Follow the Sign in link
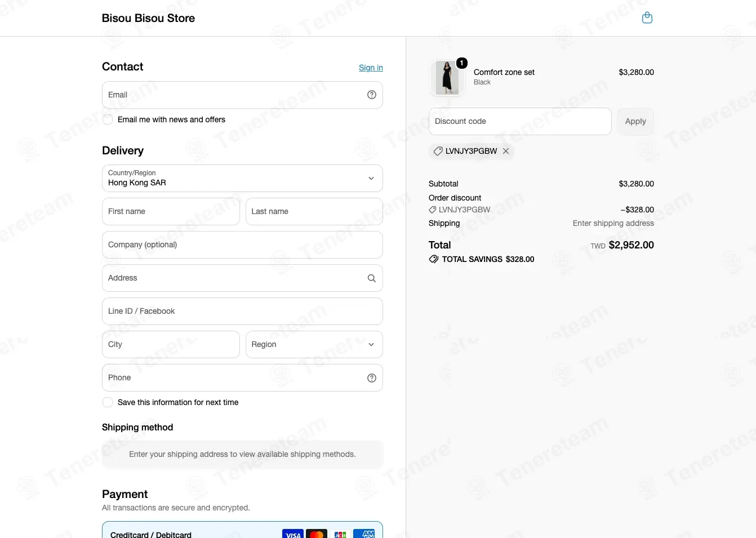Image resolution: width=756 pixels, height=538 pixels. 371,68
